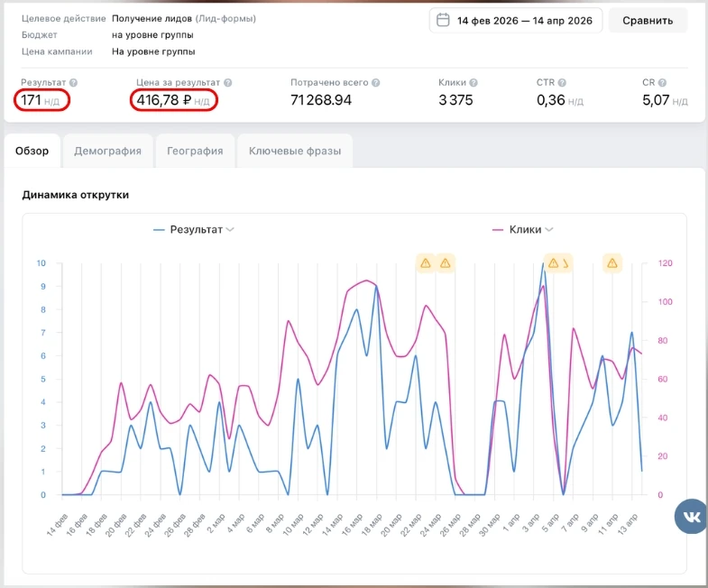Click help icon next to Результат
This screenshot has height=588, width=708.
coord(73,83)
